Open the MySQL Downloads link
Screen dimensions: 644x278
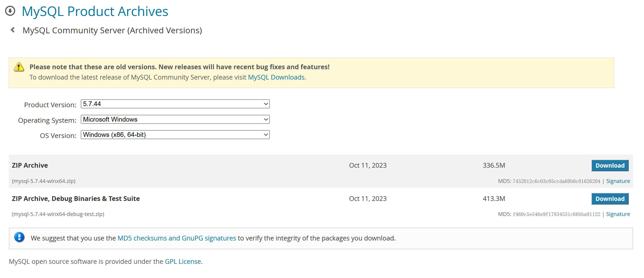point(276,78)
